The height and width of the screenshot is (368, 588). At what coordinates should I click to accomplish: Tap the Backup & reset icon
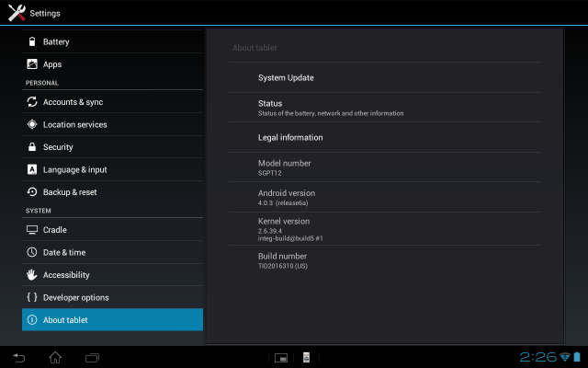point(32,192)
